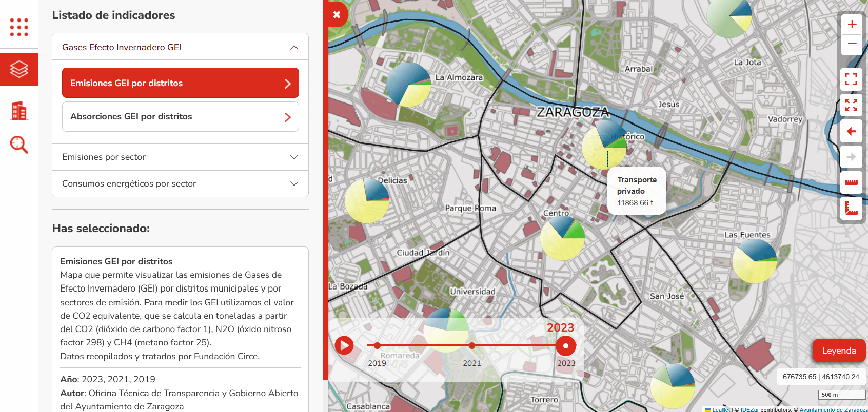This screenshot has width=868, height=412.
Task: Select the layers icon in sidebar
Action: click(x=19, y=69)
